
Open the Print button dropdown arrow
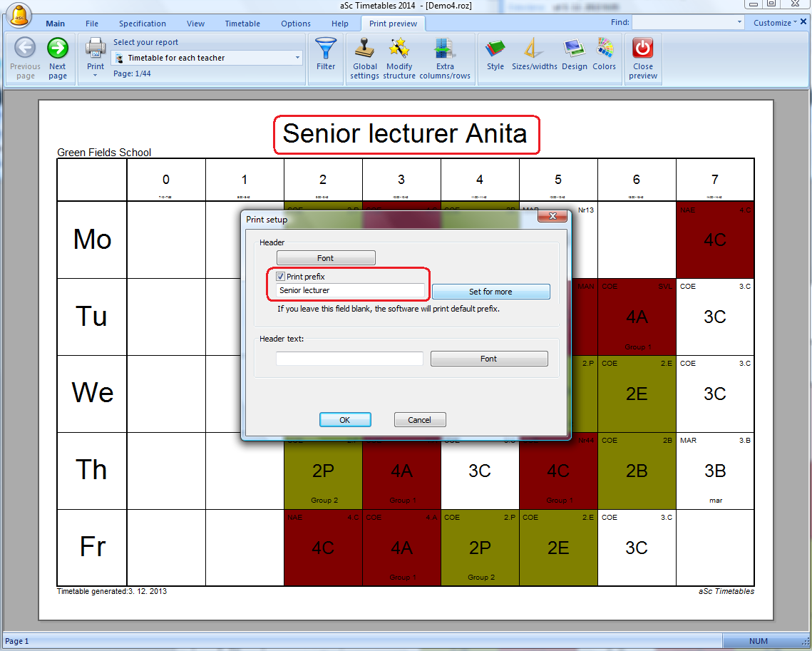(x=95, y=75)
